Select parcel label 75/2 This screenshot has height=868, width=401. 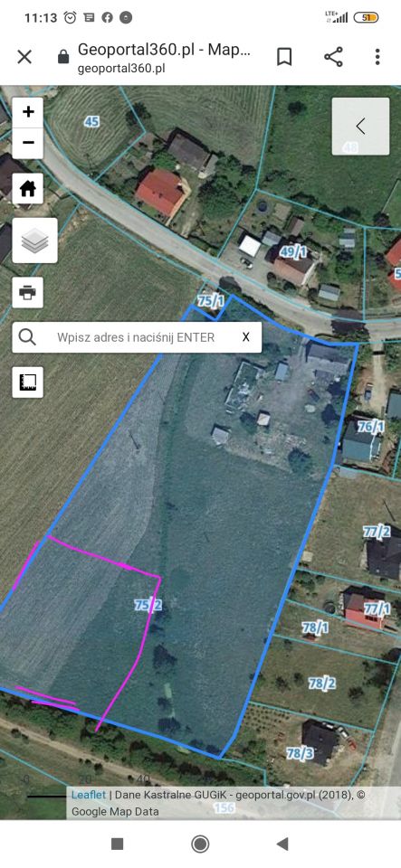(148, 605)
